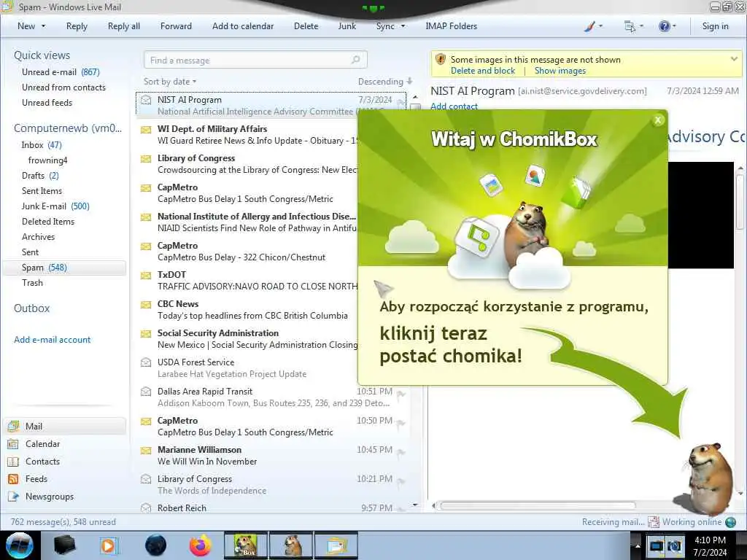This screenshot has width=747, height=560.
Task: Open the Deleted Items folder
Action: point(47,222)
